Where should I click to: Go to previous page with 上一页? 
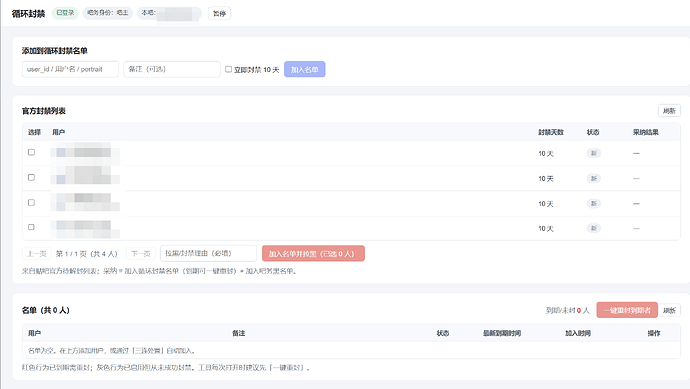[37, 253]
